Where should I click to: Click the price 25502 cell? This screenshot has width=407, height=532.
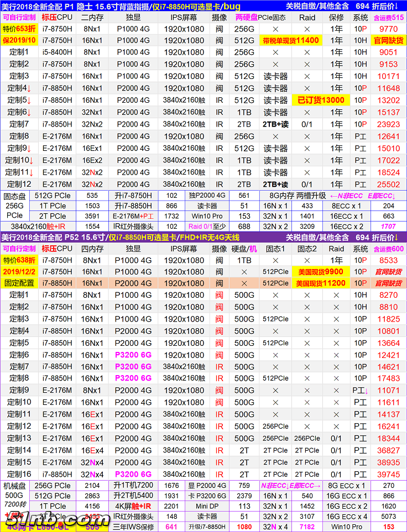pyautogui.click(x=388, y=185)
